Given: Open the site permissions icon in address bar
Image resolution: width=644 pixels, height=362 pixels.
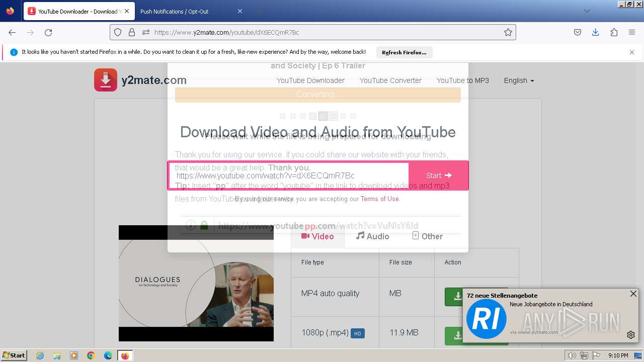Looking at the screenshot, I should point(146,32).
